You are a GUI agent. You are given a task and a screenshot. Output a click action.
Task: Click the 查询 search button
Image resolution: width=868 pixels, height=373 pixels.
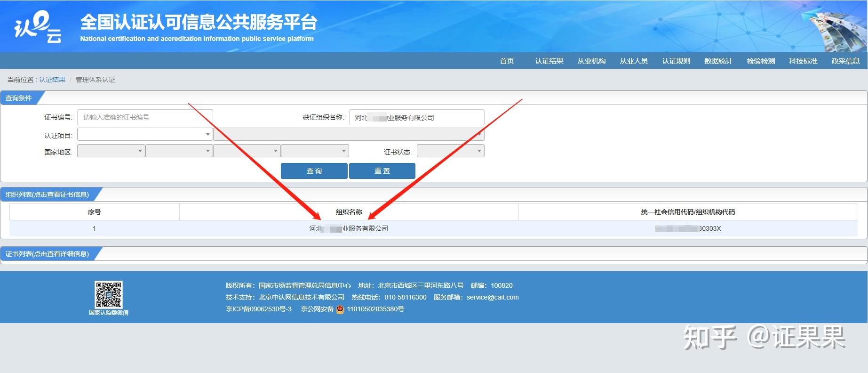click(x=314, y=171)
